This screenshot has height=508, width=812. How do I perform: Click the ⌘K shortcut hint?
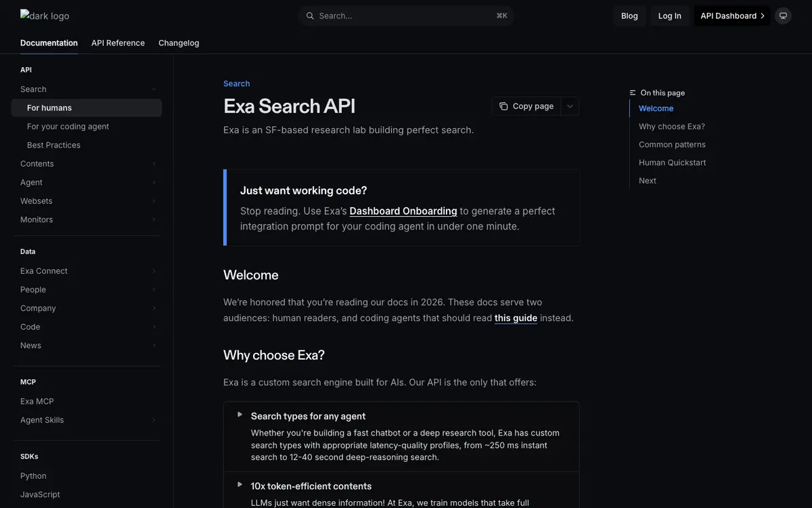(501, 16)
